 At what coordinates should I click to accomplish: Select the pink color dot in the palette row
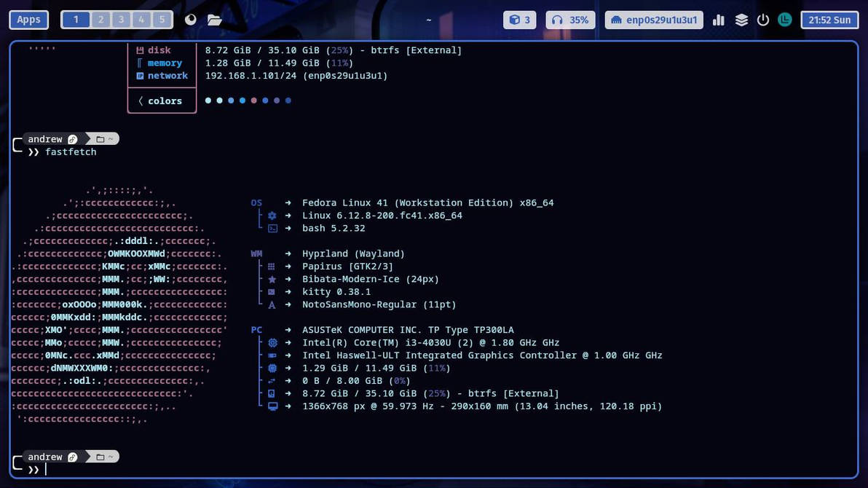pyautogui.click(x=253, y=101)
